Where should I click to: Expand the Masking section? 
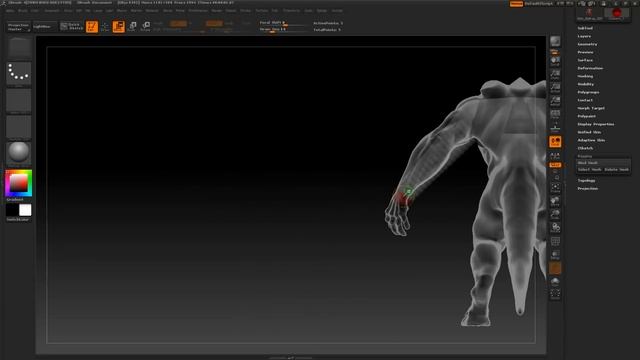(x=585, y=76)
